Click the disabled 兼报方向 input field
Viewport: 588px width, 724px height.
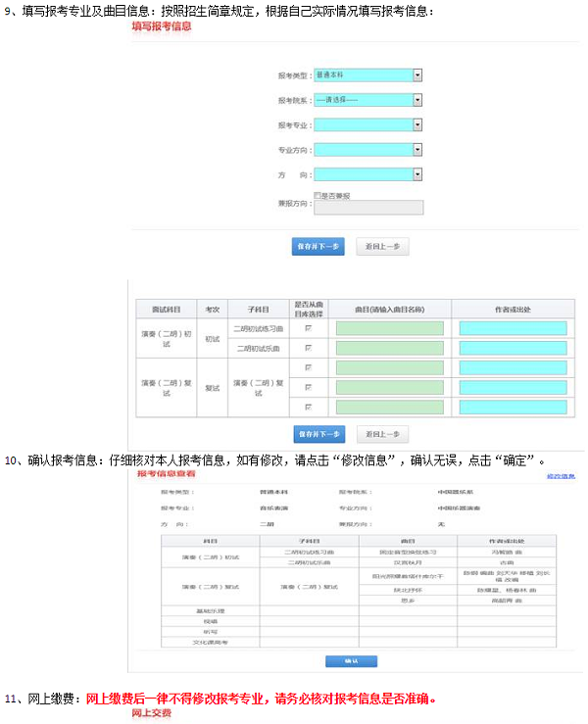367,207
